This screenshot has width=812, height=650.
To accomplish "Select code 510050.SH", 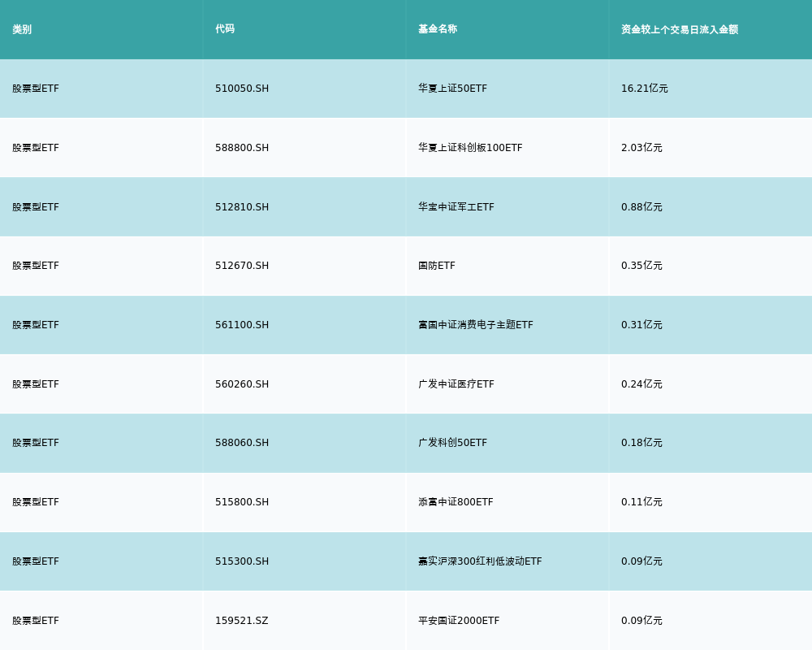I will pos(242,89).
